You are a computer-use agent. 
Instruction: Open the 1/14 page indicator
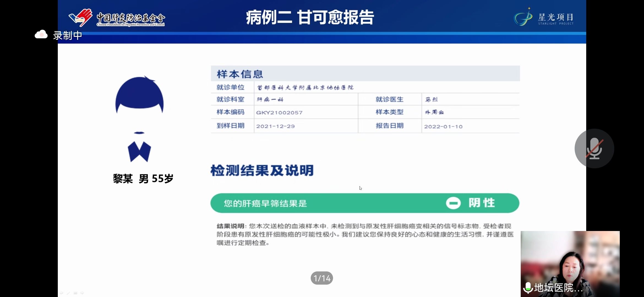point(322,278)
